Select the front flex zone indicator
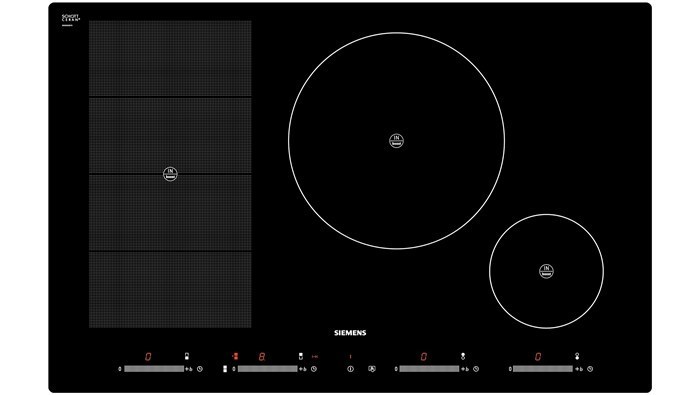This screenshot has width=700, height=395. coord(187,356)
